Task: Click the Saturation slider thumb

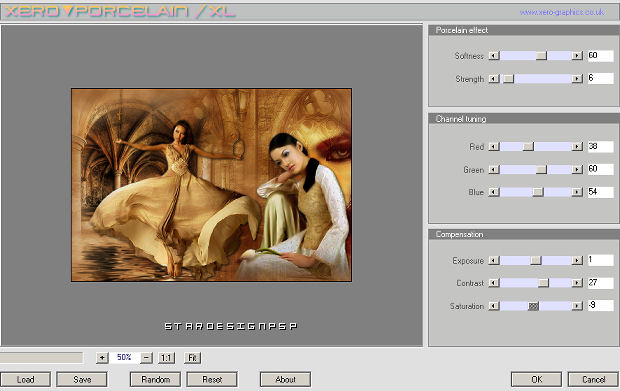Action: pos(533,306)
